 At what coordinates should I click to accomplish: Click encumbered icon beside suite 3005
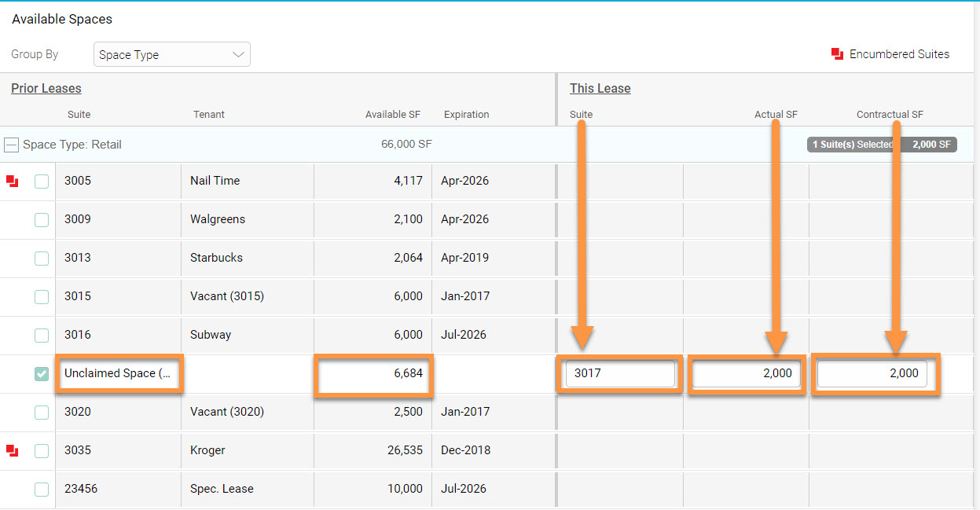12,182
